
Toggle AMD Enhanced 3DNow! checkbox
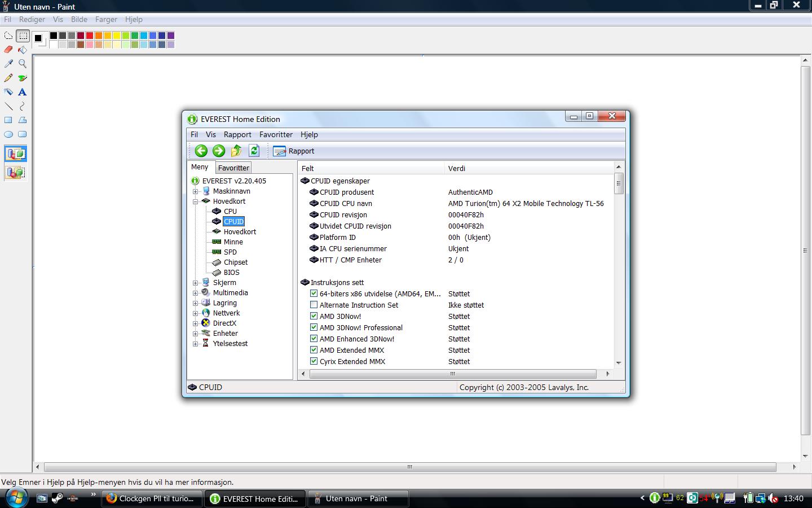click(x=314, y=339)
